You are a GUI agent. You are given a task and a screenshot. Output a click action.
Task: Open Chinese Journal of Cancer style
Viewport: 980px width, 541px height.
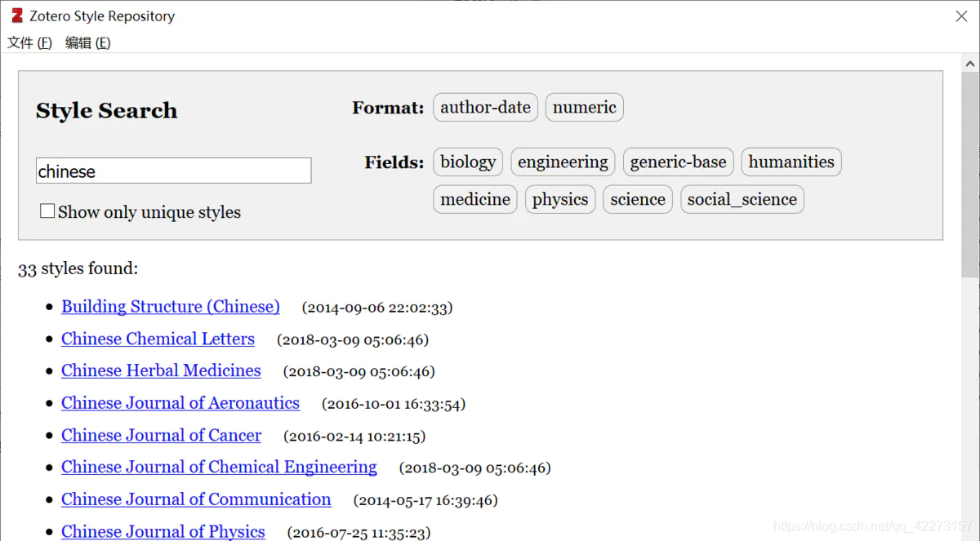tap(161, 435)
